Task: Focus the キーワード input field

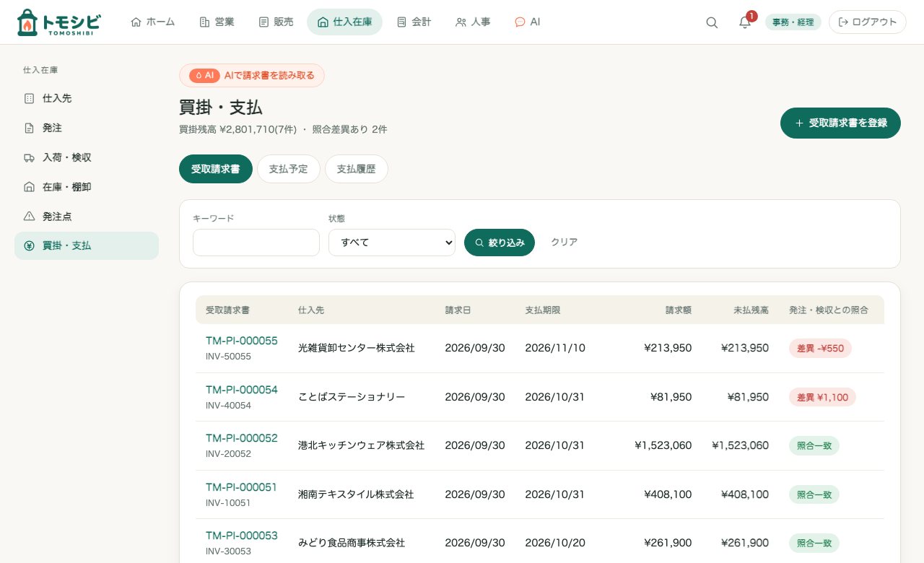Action: tap(256, 243)
